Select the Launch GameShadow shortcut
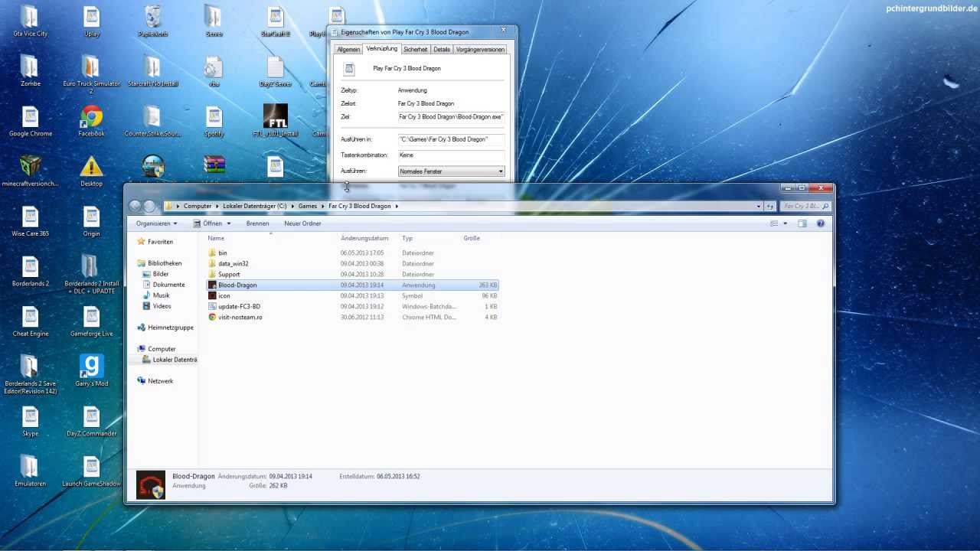Screen dimensions: 980x551 click(x=91, y=471)
